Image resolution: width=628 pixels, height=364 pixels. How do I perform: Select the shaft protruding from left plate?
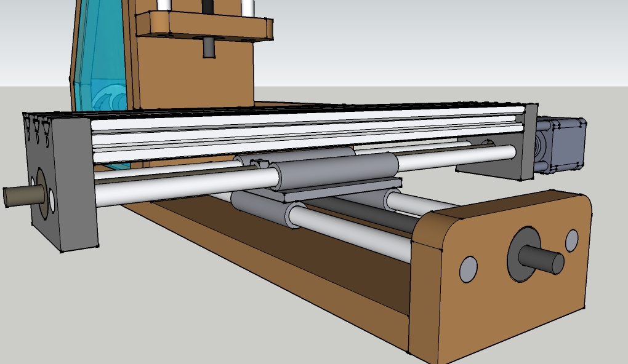pos(22,196)
